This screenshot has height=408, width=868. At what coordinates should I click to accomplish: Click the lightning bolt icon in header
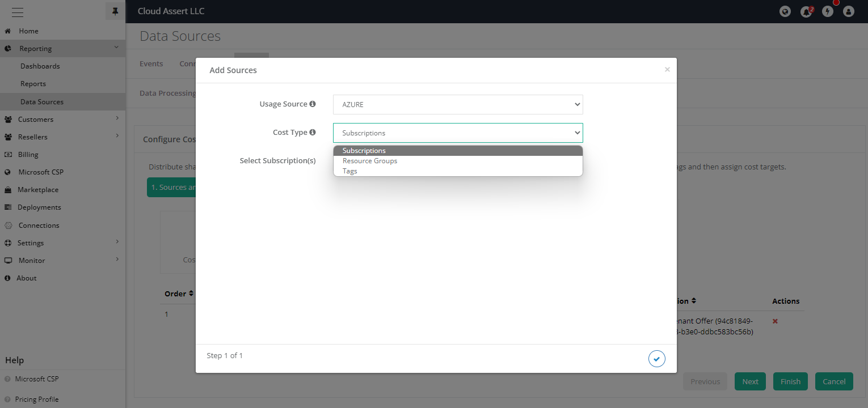click(x=828, y=11)
